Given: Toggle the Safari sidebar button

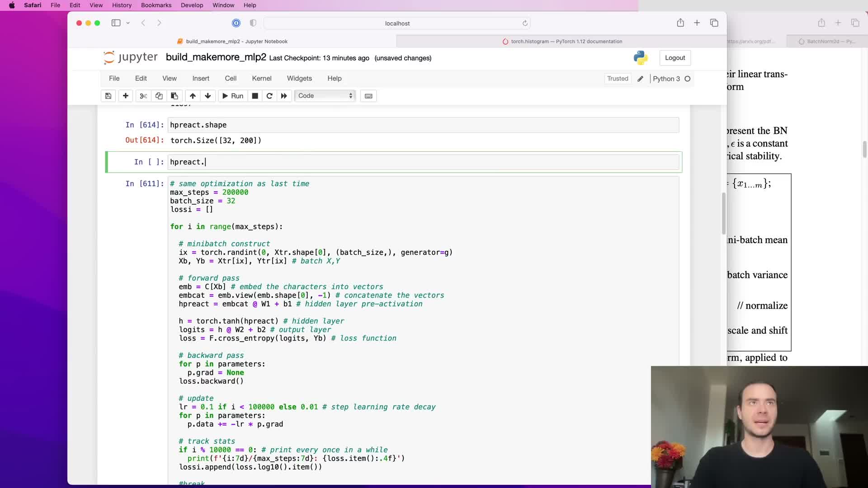Looking at the screenshot, I should pyautogui.click(x=116, y=23).
